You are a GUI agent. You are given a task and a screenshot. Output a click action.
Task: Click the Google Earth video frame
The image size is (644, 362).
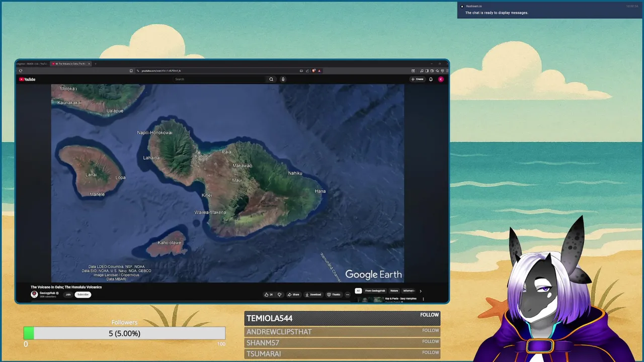(227, 183)
